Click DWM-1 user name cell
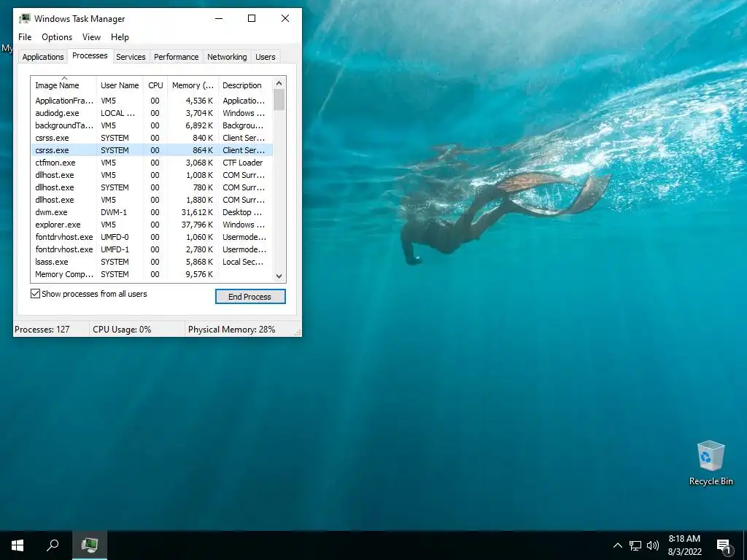 (114, 212)
